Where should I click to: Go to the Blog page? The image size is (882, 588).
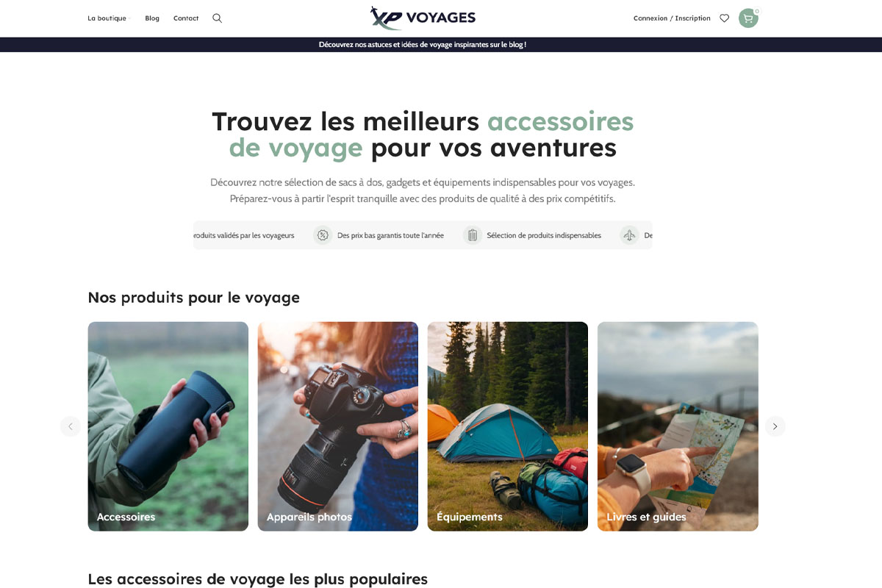point(152,18)
